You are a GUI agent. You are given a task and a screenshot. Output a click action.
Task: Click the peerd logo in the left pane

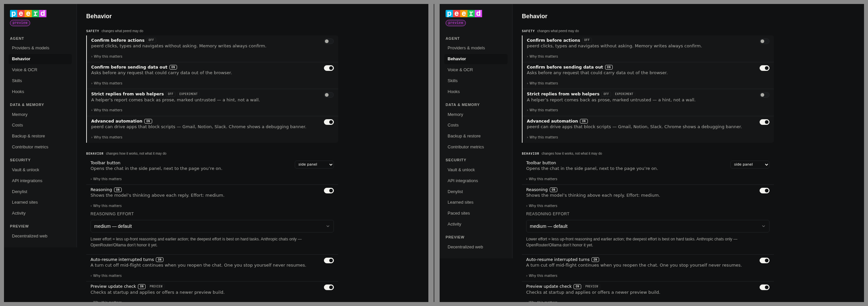click(28, 14)
